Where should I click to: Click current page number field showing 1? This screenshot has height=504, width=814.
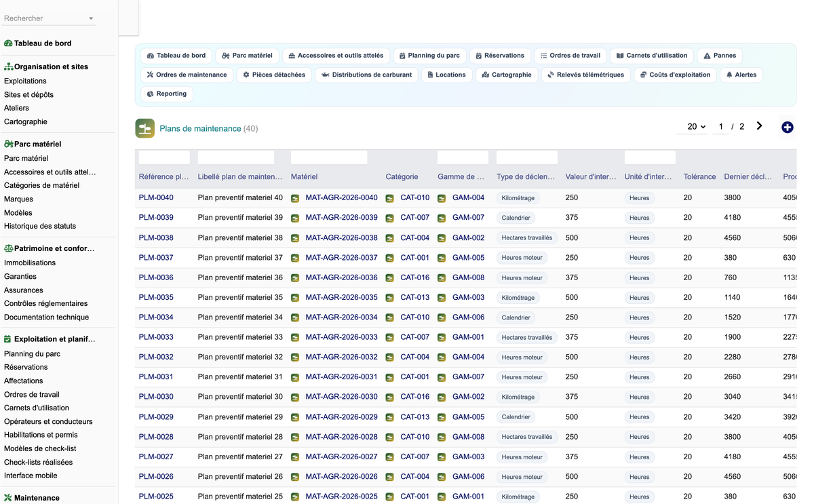click(x=720, y=127)
